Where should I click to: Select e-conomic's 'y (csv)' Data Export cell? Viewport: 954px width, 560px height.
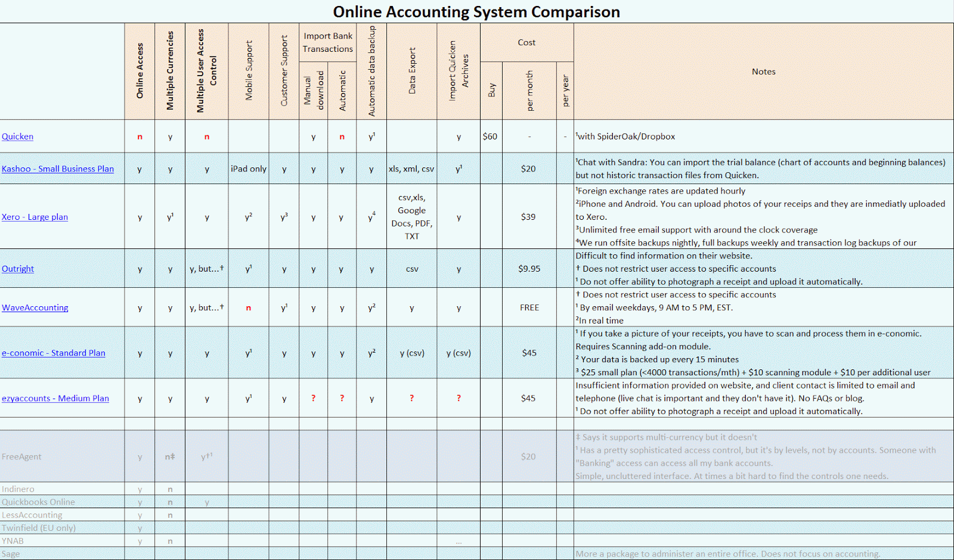(x=412, y=353)
